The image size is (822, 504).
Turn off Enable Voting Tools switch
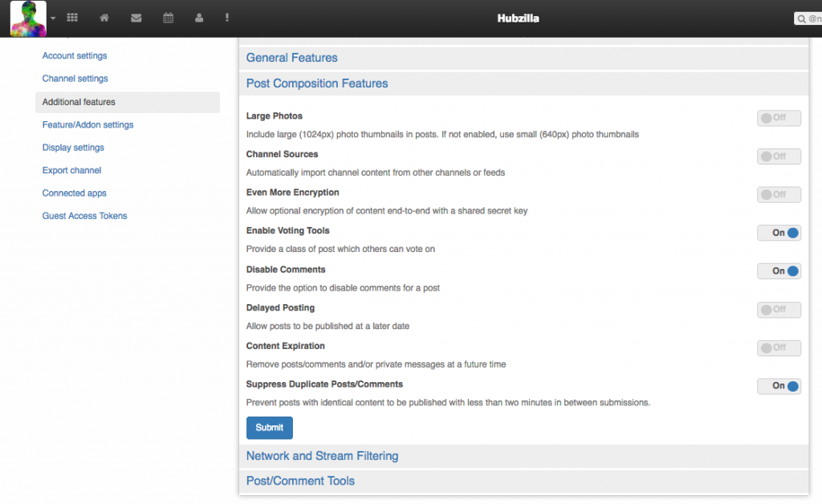pos(779,233)
